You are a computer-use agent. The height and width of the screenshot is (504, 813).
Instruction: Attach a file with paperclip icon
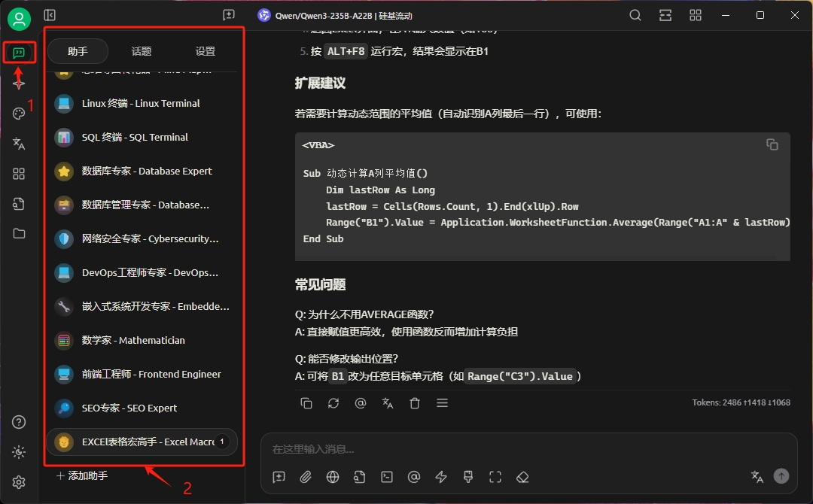coord(306,477)
